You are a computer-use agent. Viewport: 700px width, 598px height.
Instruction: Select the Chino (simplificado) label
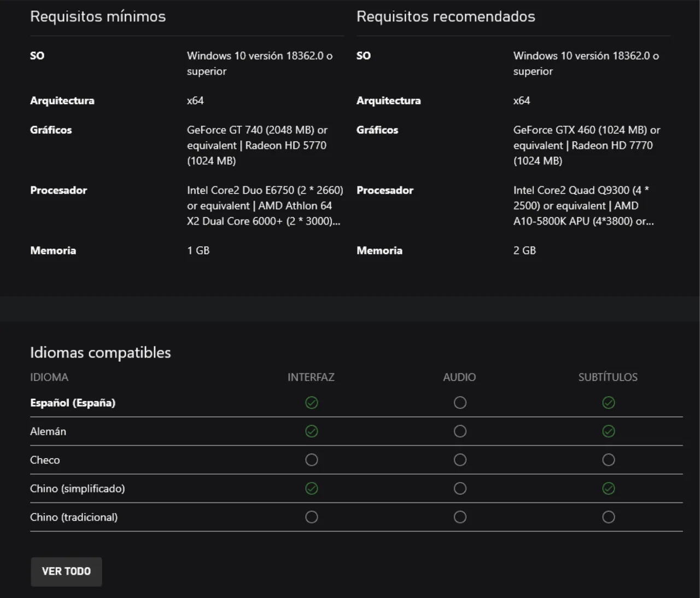[77, 489]
